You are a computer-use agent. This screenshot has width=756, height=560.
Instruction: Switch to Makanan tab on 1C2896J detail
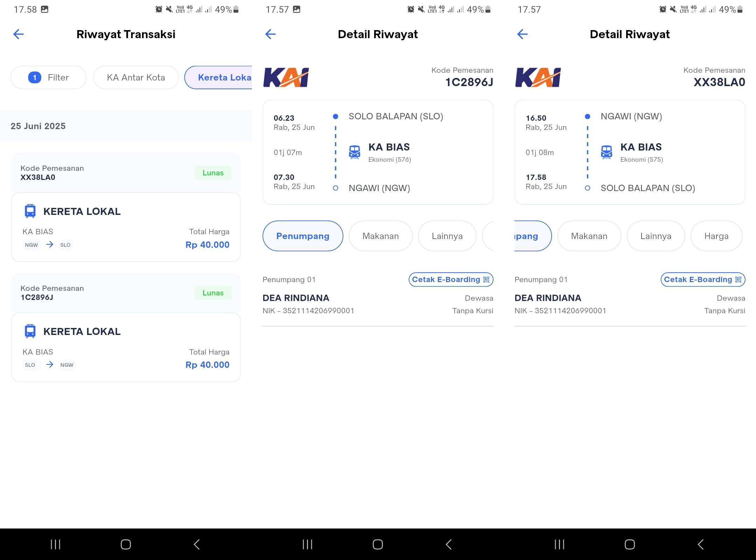380,236
